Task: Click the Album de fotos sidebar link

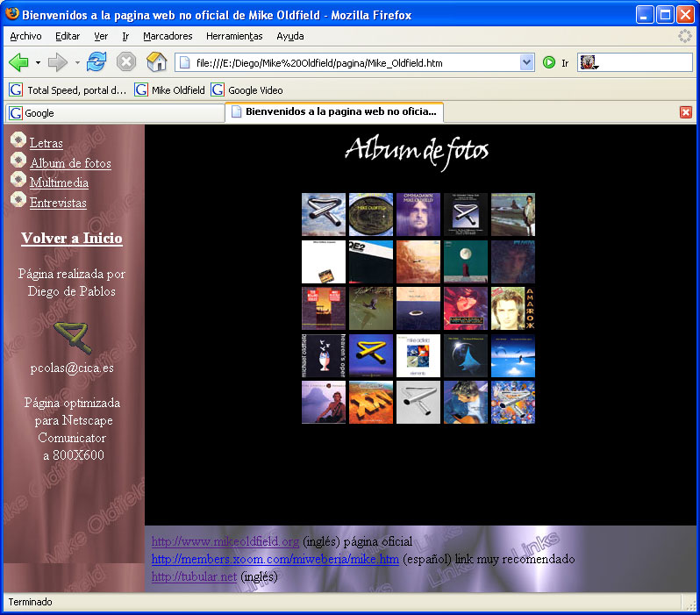Action: pyautogui.click(x=70, y=163)
